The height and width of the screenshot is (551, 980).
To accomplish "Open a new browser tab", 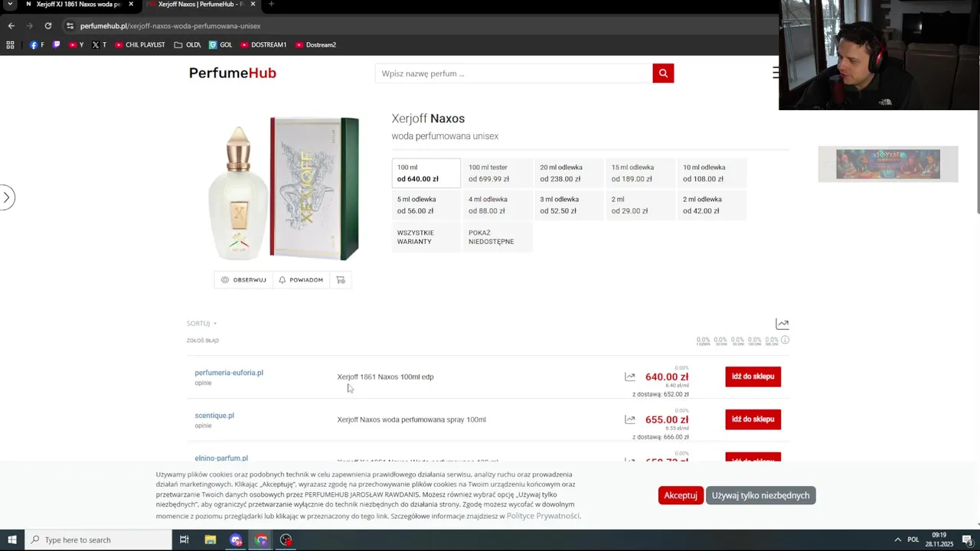I will [271, 5].
